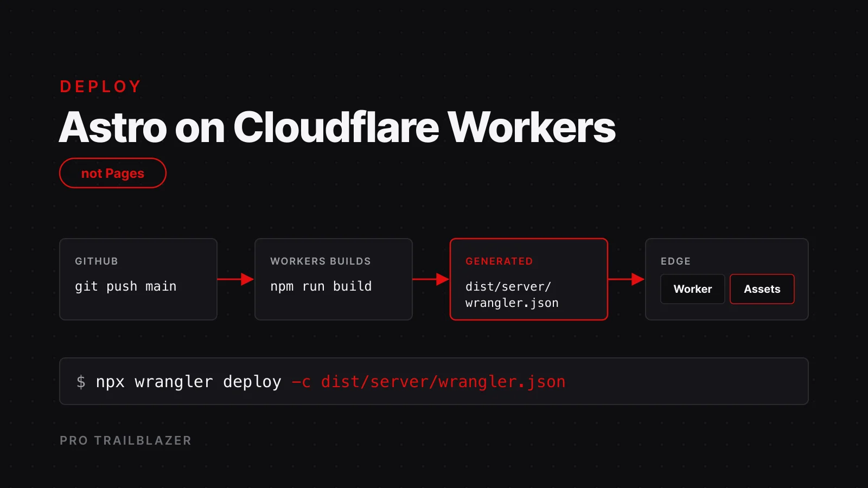Select the Assets chip in Edge box

[x=762, y=289]
